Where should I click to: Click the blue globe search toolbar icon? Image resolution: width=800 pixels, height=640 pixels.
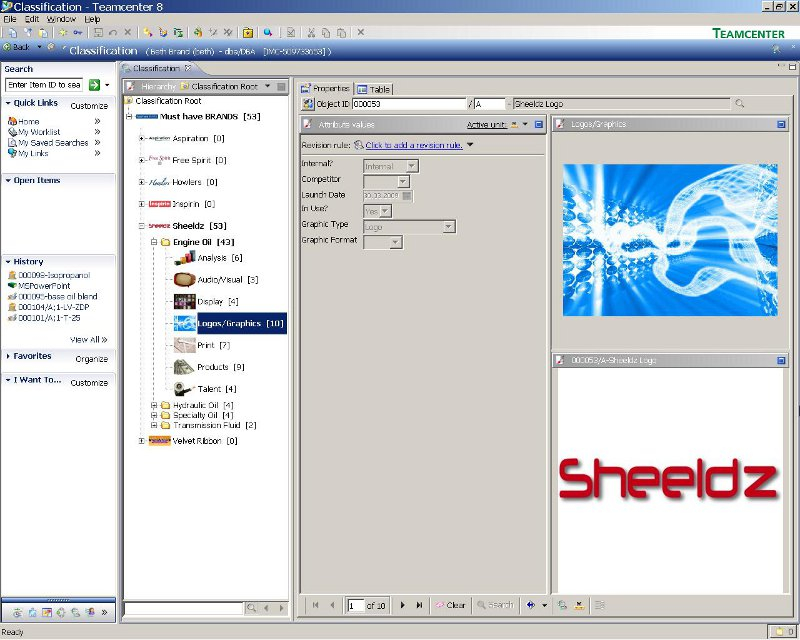tap(267, 33)
